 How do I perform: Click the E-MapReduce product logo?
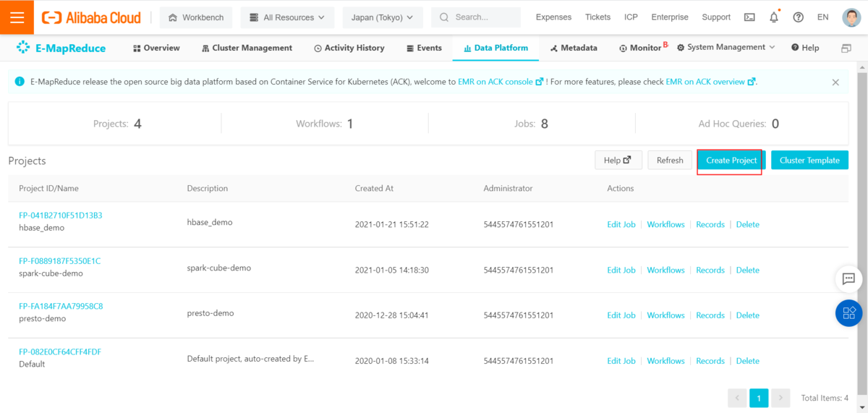[61, 48]
